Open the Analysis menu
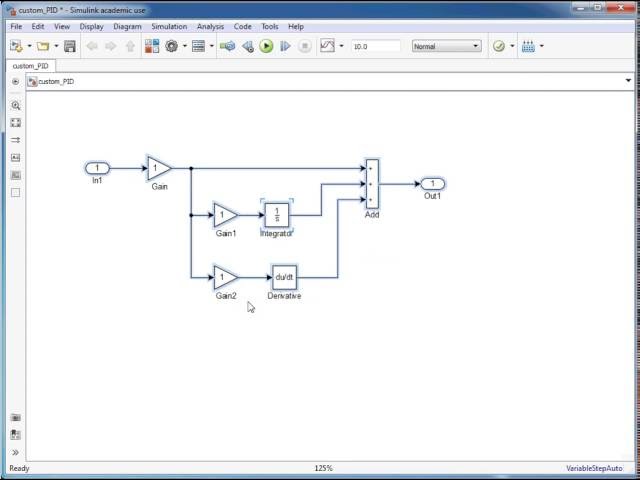 tap(210, 27)
